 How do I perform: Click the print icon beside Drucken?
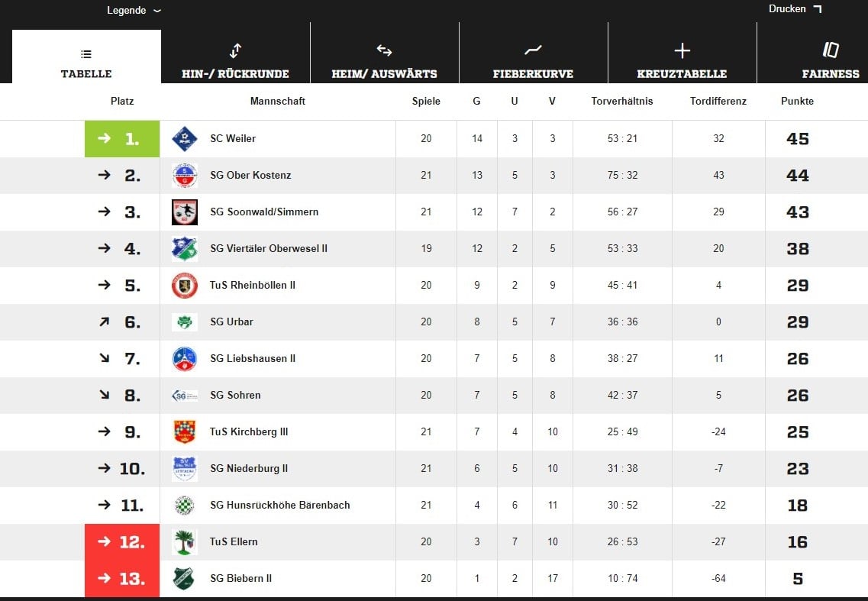(818, 9)
